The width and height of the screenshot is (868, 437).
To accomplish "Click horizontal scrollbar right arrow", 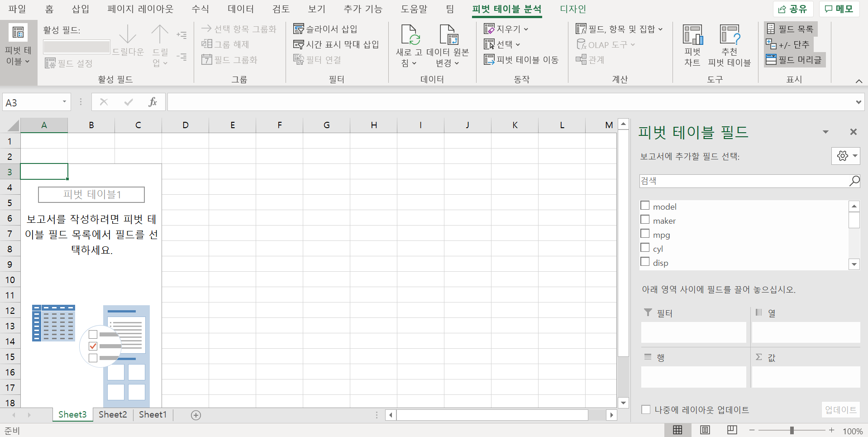I will point(612,415).
